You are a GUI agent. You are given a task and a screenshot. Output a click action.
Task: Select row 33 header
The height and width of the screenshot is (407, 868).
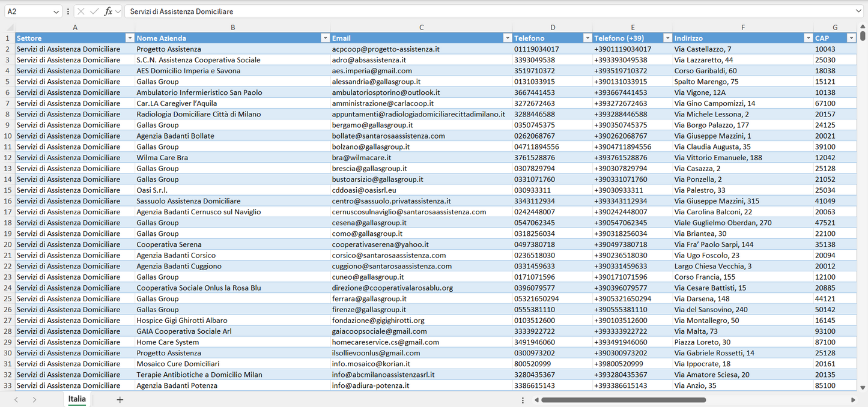click(8, 385)
